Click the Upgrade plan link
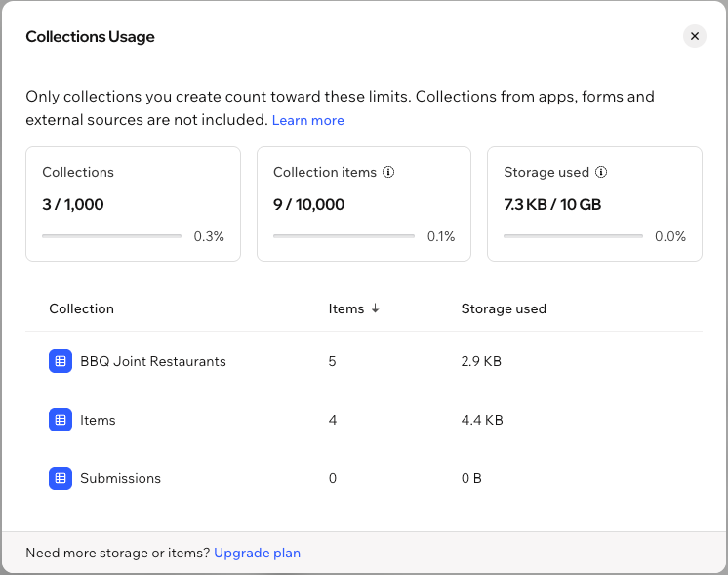Image resolution: width=728 pixels, height=575 pixels. [x=257, y=553]
